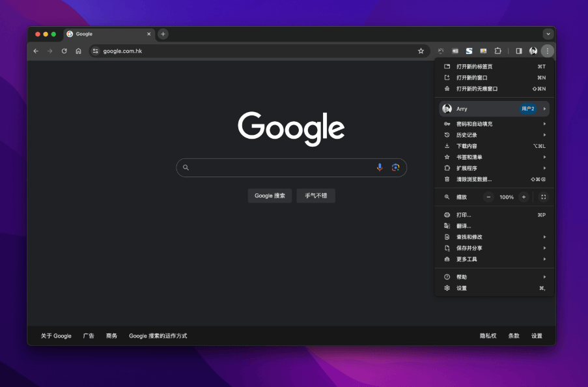Search by image with Lens icon
The width and height of the screenshot is (588, 387).
point(396,167)
